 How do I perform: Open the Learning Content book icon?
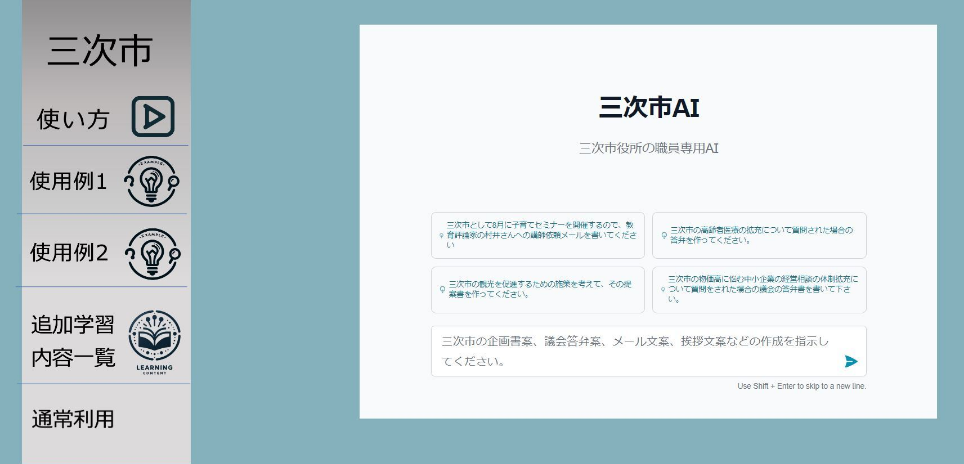pyautogui.click(x=154, y=338)
